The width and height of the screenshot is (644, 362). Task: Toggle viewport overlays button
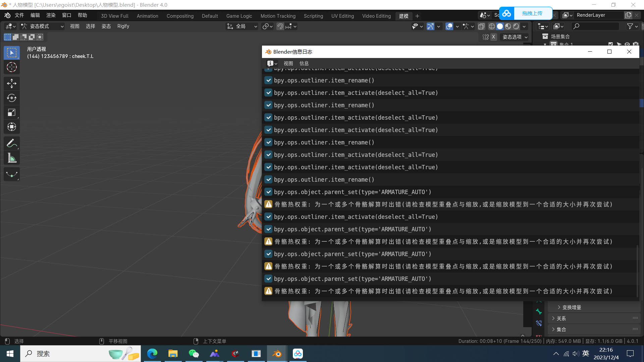point(449,26)
